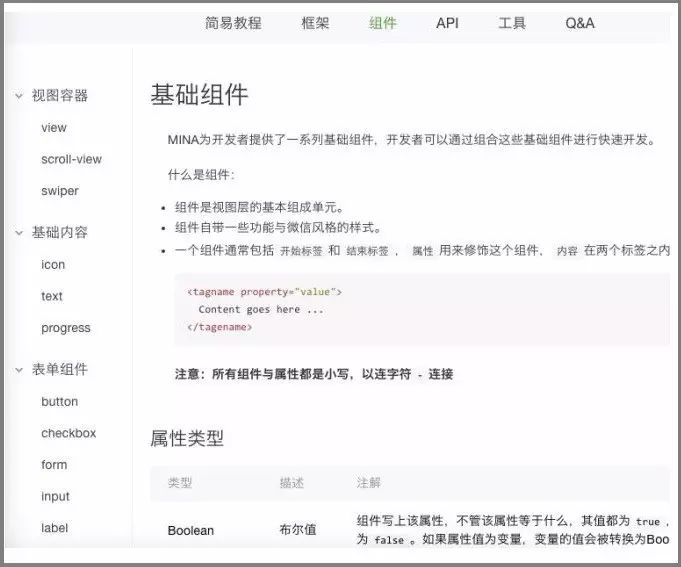Collapse the 基础内容 section chevron

tap(19, 233)
